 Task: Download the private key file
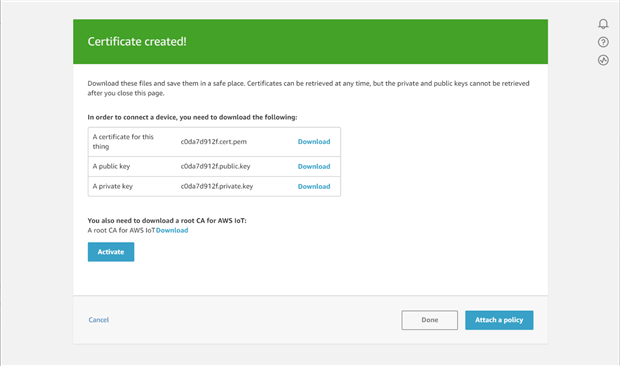click(x=314, y=186)
